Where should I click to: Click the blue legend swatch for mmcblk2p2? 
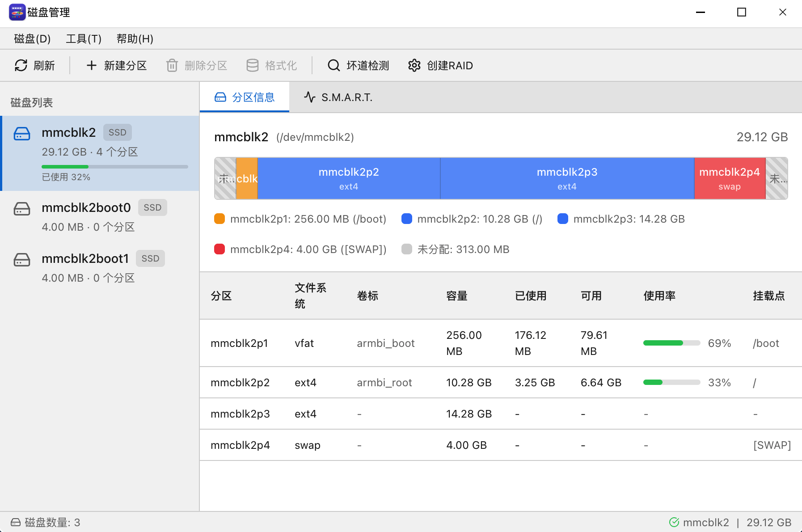[407, 219]
